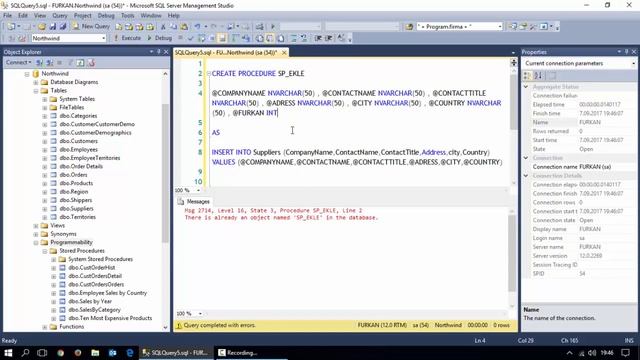Click the Cancel Executing Query stop icon

pyautogui.click(x=180, y=38)
